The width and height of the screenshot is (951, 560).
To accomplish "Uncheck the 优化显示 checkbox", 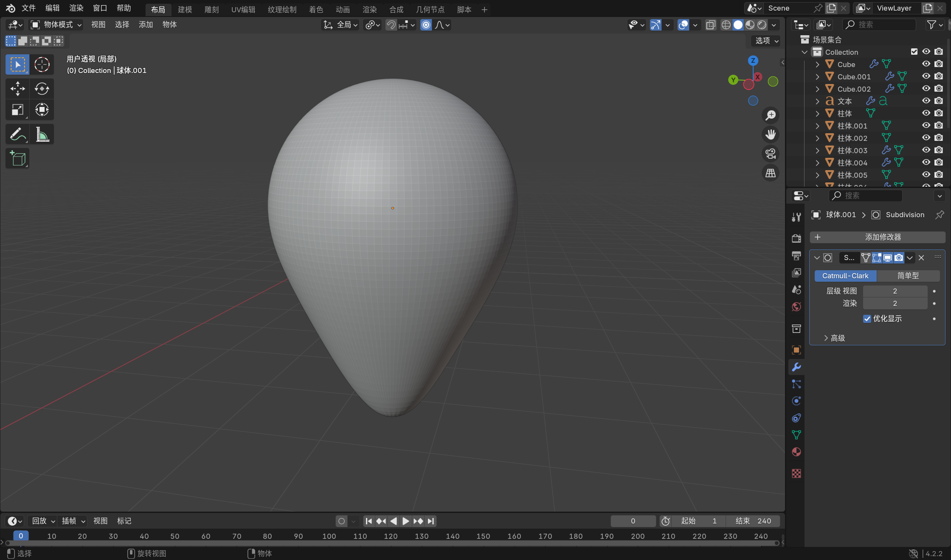I will (867, 319).
